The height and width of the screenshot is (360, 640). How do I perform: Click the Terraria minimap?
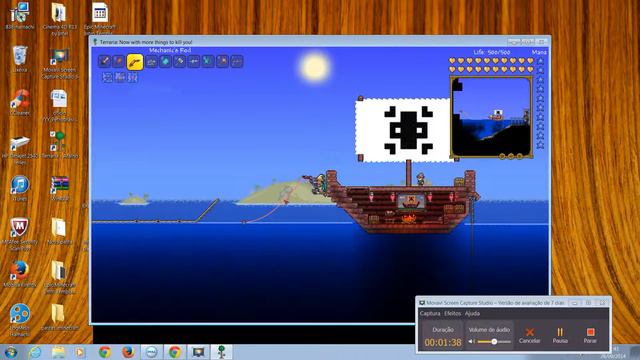pyautogui.click(x=491, y=117)
